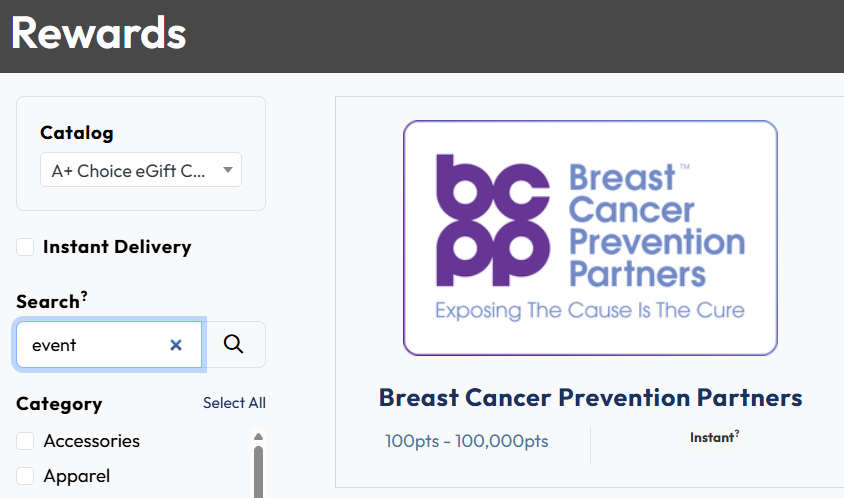Viewport: 844px width, 498px height.
Task: Click the question mark beside Instant
Action: pyautogui.click(x=737, y=433)
